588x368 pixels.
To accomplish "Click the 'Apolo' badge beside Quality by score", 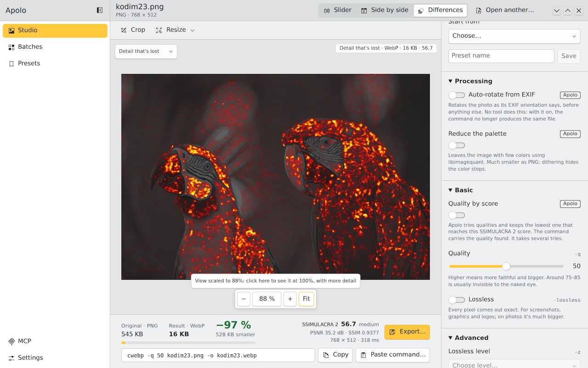I will [x=570, y=204].
